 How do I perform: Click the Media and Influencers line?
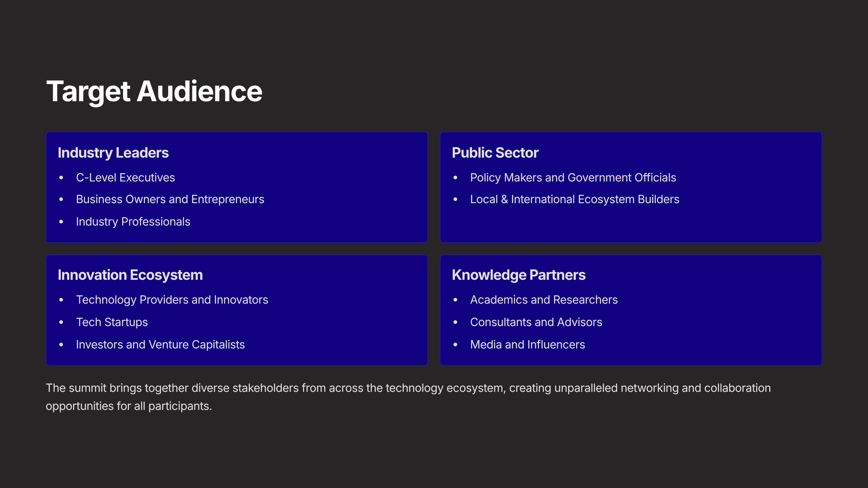tap(527, 344)
